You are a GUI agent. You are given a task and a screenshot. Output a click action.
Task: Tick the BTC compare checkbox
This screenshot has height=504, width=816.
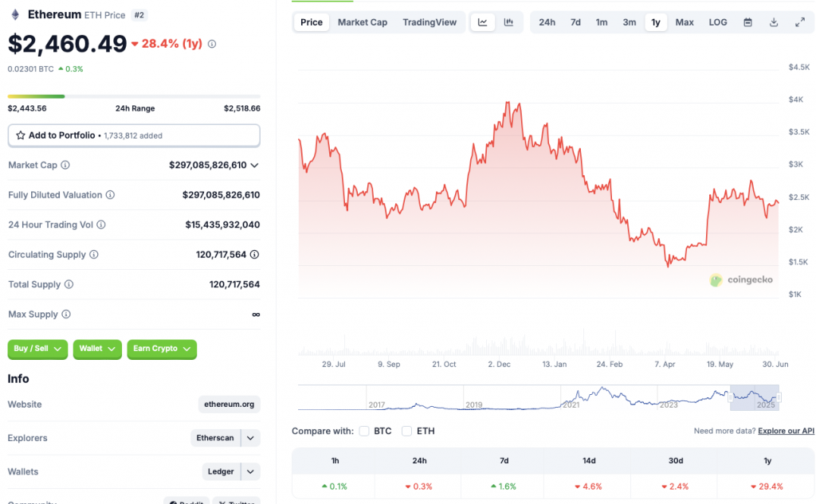pyautogui.click(x=364, y=432)
